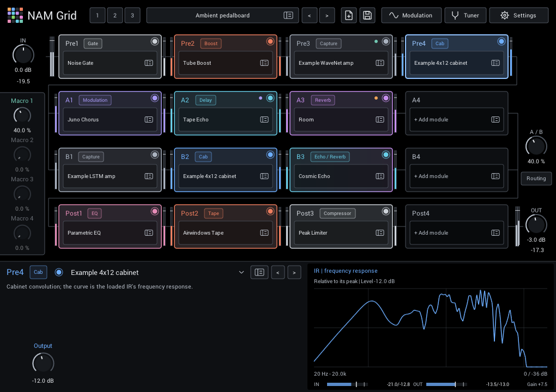Open browser icon for Peak Limiter
556x392 pixels.
(380, 233)
